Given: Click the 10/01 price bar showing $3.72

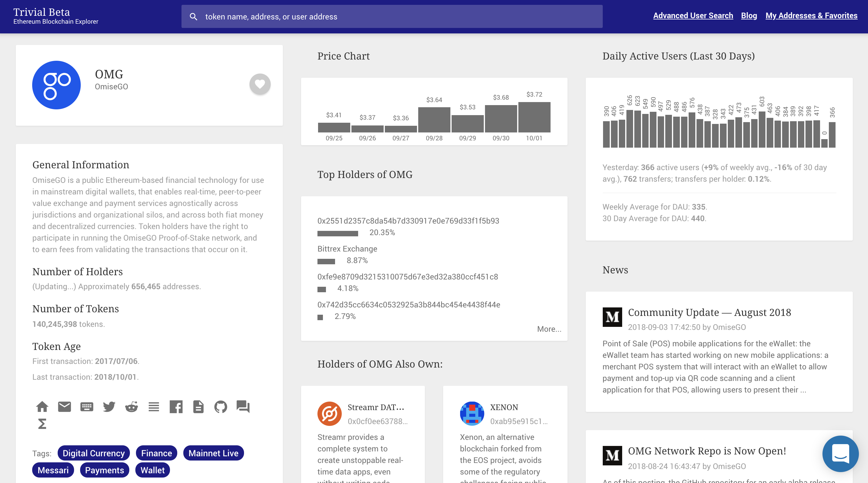Looking at the screenshot, I should click(x=534, y=117).
